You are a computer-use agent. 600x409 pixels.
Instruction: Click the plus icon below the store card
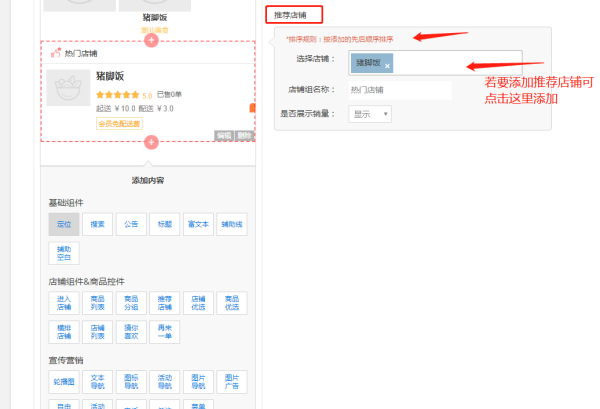[151, 143]
